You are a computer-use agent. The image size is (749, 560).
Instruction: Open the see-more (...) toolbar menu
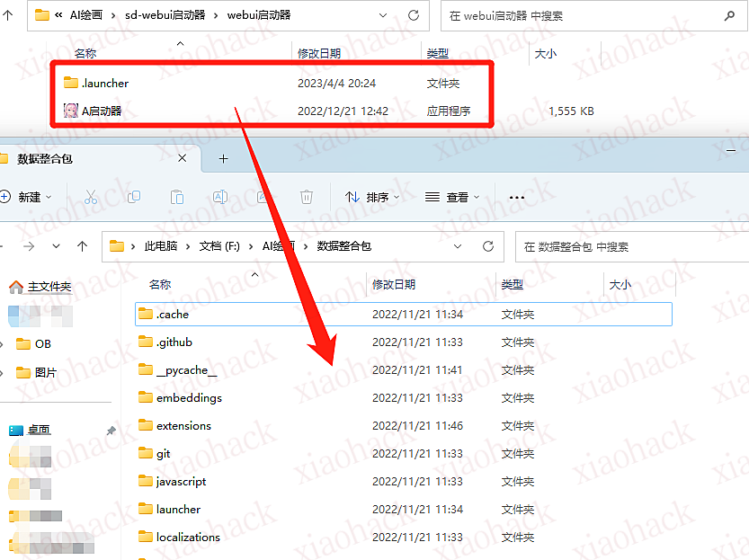tap(517, 197)
